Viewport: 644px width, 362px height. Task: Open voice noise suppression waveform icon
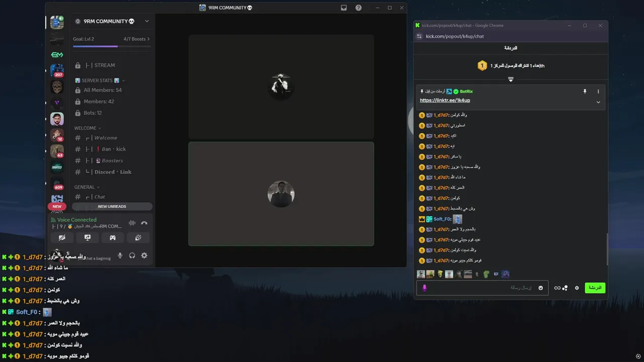tap(132, 223)
